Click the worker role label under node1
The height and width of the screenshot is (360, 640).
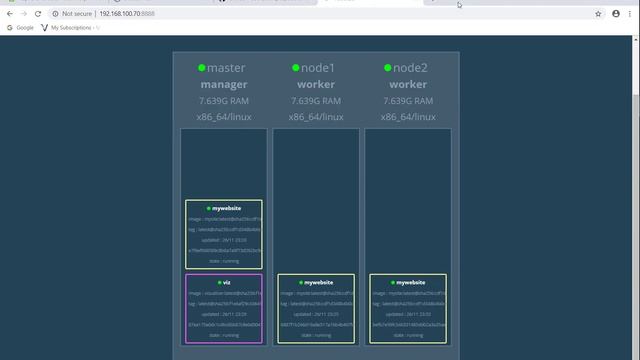[x=316, y=84]
